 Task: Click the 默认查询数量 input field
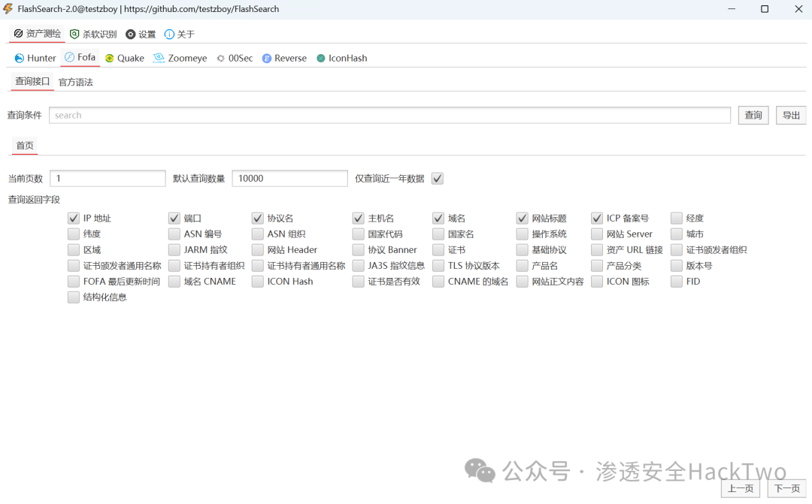pyautogui.click(x=289, y=178)
